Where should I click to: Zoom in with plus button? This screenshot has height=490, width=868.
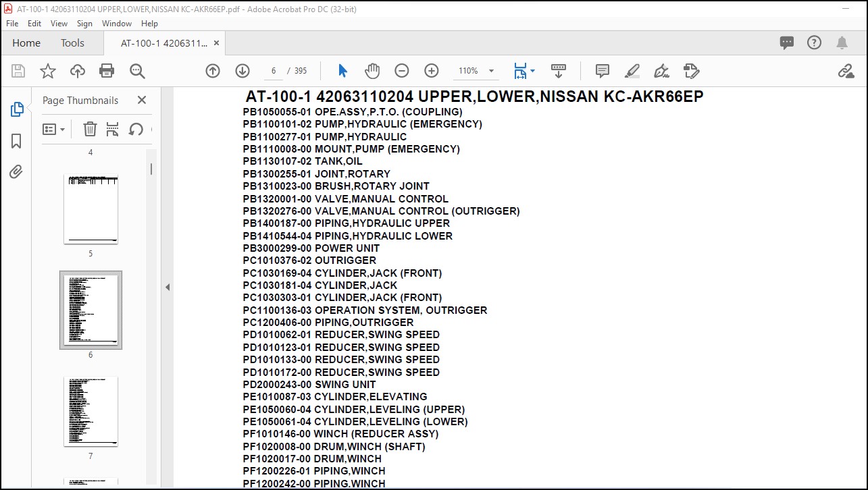(x=432, y=71)
